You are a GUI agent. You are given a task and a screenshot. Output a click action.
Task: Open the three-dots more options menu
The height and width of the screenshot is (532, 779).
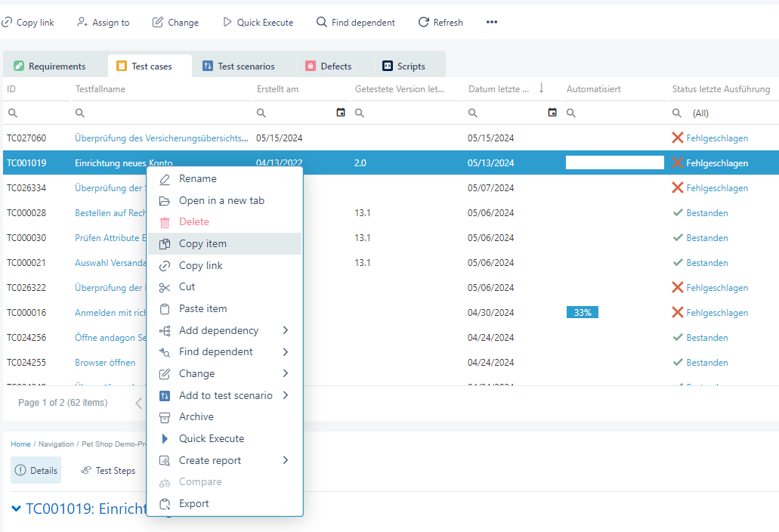(492, 23)
